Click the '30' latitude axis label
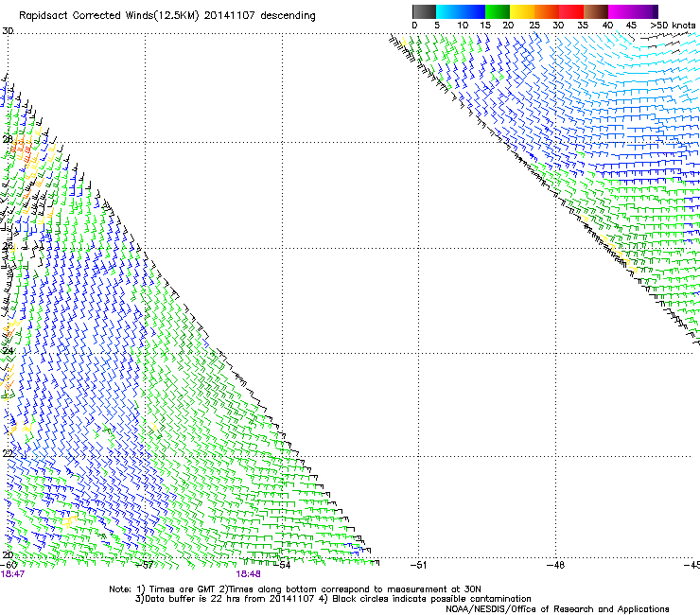The height and width of the screenshot is (615, 700). point(8,31)
